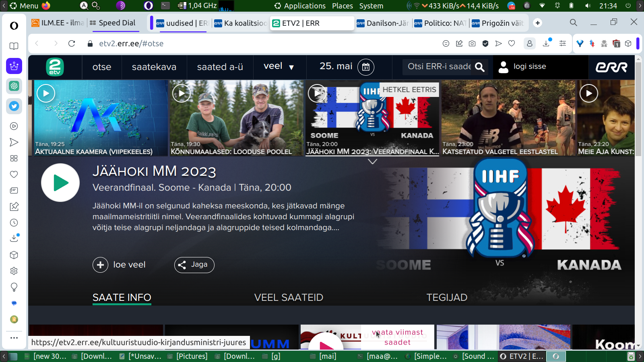Open Aria AI from the sidebar
The image size is (644, 362).
click(14, 66)
